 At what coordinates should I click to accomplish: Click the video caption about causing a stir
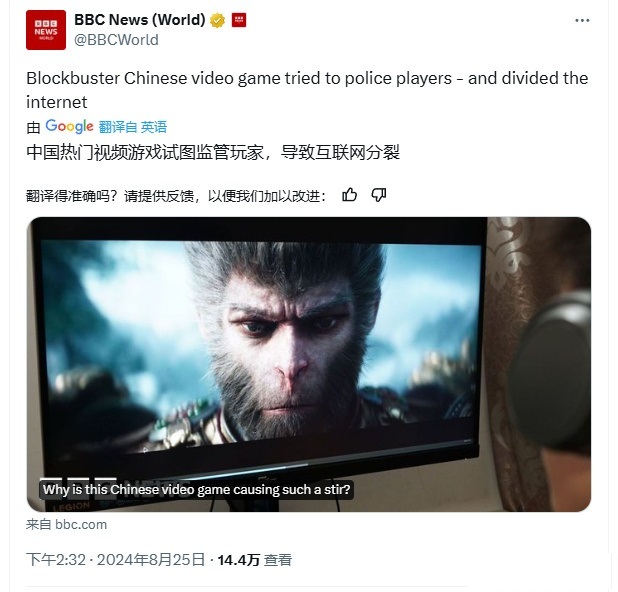(196, 490)
